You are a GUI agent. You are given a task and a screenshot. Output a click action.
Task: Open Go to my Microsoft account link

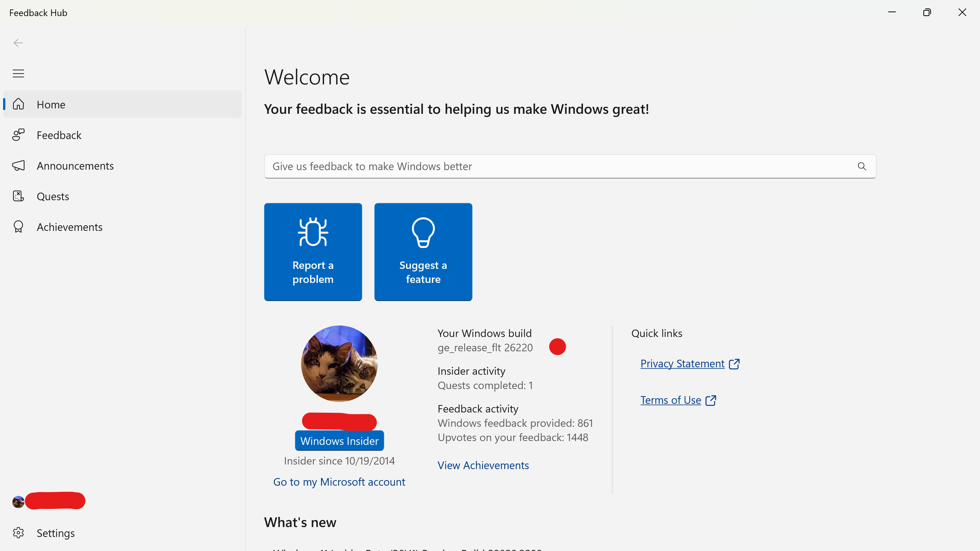pyautogui.click(x=339, y=482)
